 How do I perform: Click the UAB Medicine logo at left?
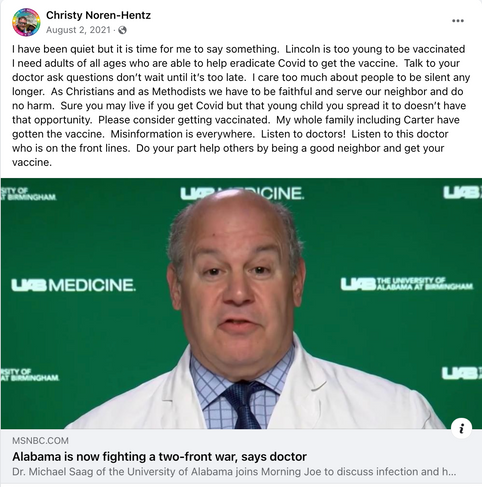point(73,285)
